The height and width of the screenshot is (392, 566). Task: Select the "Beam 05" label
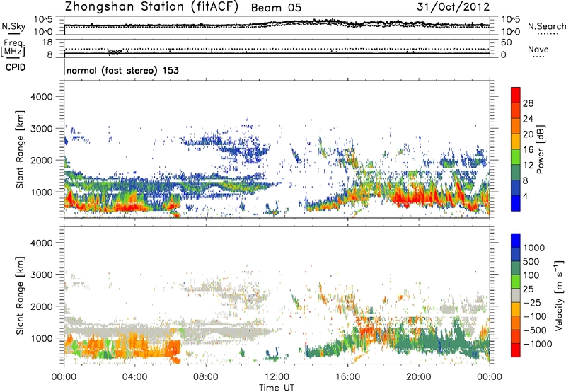[x=276, y=8]
